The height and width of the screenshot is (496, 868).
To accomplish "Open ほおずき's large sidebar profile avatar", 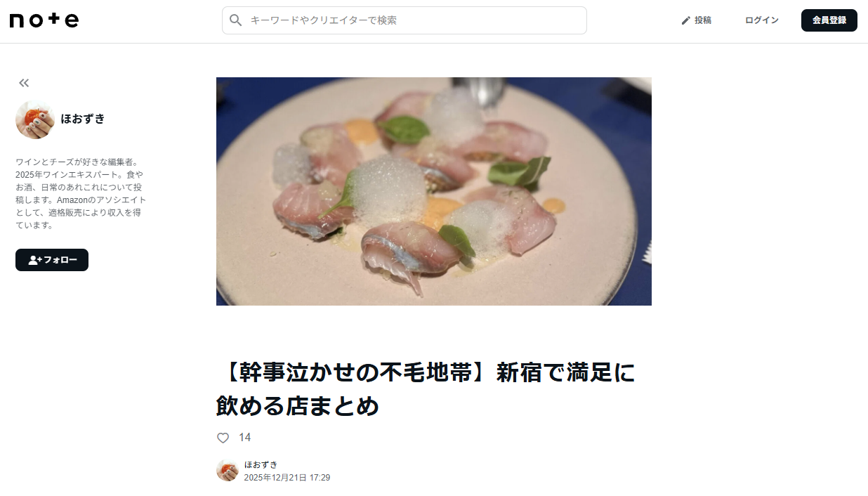I will click(35, 119).
